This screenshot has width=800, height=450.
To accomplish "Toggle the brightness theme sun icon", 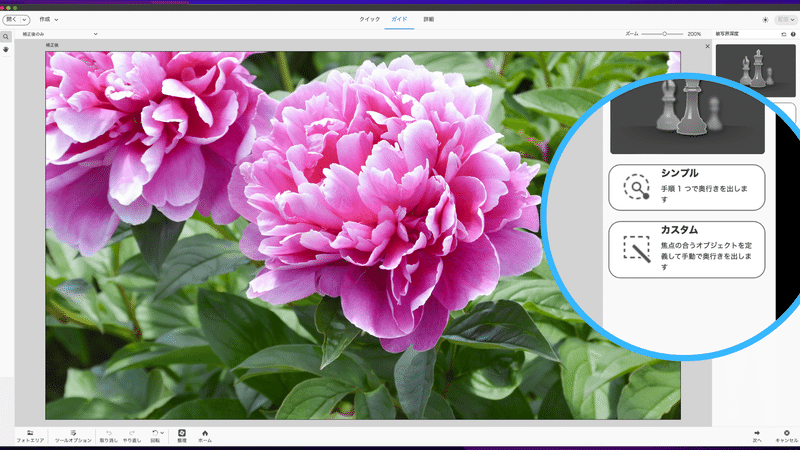I will [765, 20].
